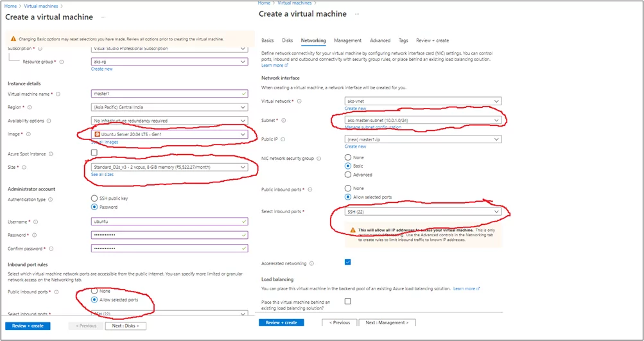This screenshot has height=341, width=644.
Task: Select Advanced NIC network security group
Action: coord(348,175)
